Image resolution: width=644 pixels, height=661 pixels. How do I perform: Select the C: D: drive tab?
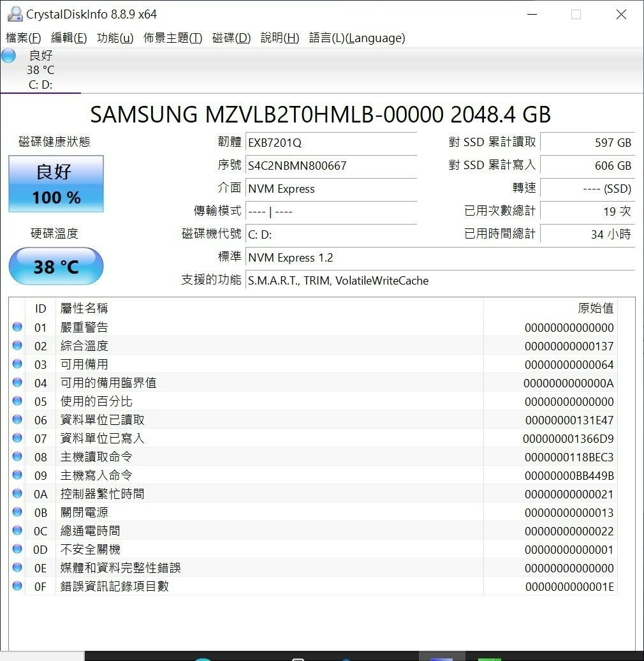coord(40,70)
